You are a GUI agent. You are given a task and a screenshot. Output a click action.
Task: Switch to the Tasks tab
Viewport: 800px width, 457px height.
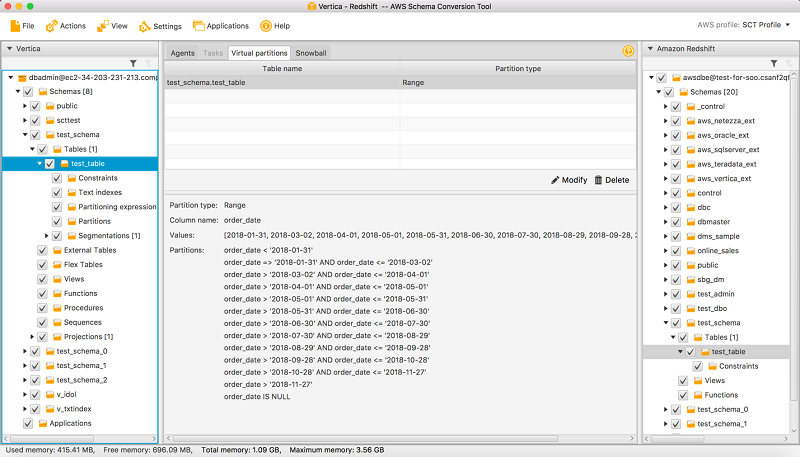click(213, 53)
